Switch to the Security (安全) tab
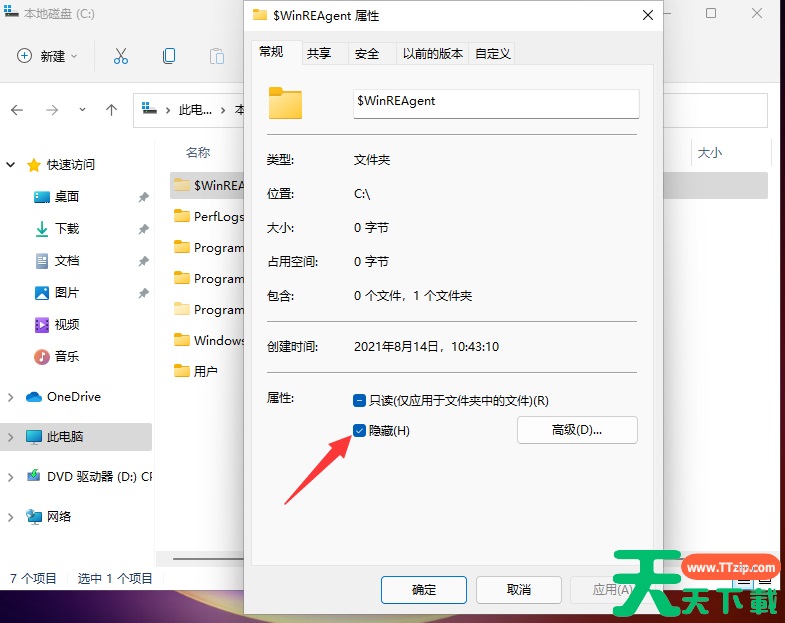The height and width of the screenshot is (623, 785). click(367, 53)
